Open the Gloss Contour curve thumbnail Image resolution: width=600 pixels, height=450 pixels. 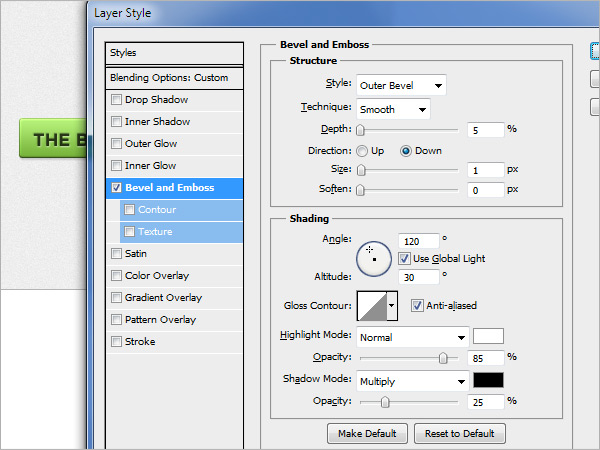click(372, 306)
